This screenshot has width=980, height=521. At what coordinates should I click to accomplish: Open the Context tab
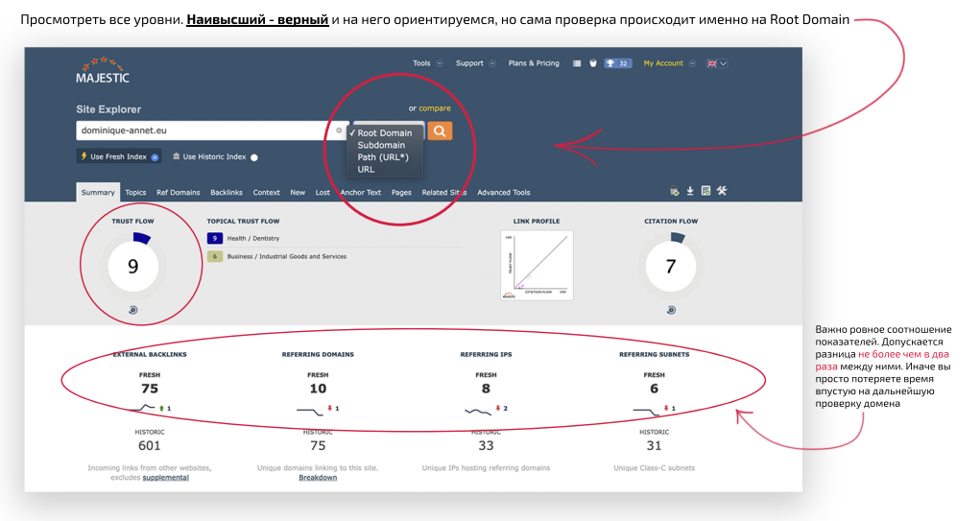[x=266, y=193]
